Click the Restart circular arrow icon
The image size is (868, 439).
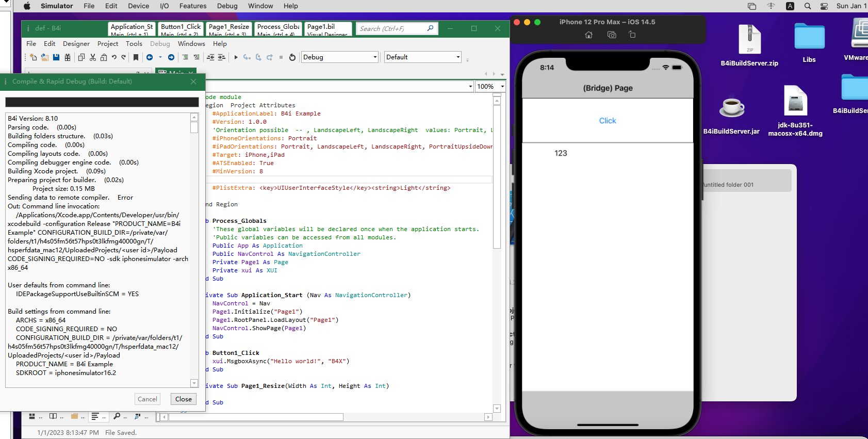tap(292, 57)
